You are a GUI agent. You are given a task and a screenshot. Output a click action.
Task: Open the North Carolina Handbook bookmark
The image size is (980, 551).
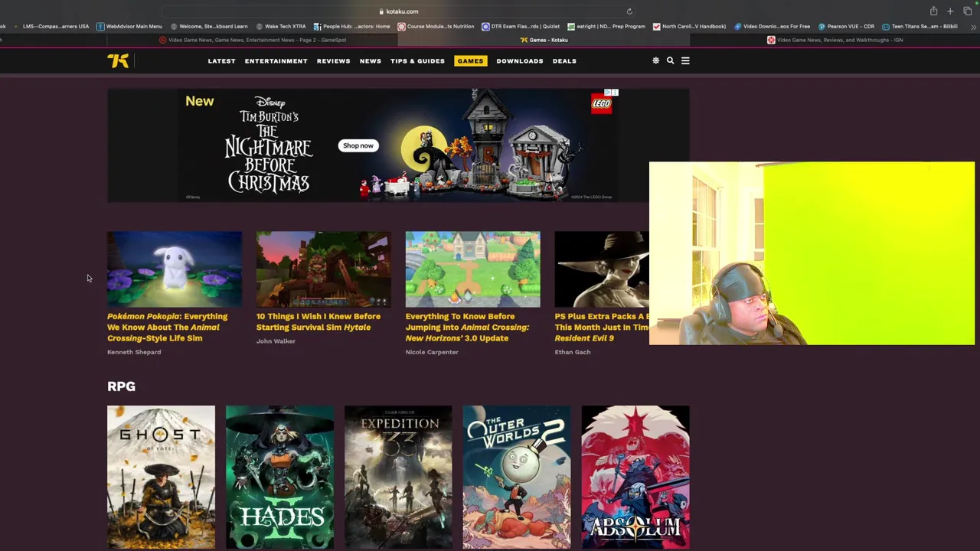coord(689,26)
